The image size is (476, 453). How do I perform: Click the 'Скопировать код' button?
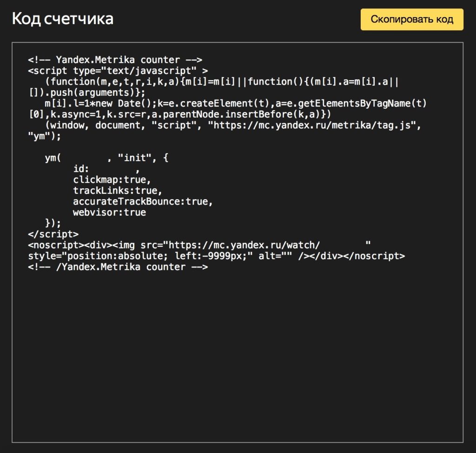tap(412, 20)
